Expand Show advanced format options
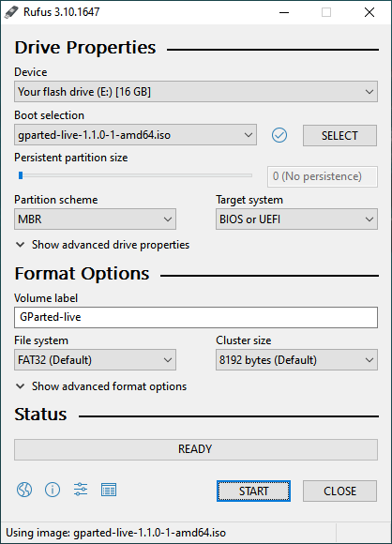This screenshot has height=544, width=392. point(101,386)
